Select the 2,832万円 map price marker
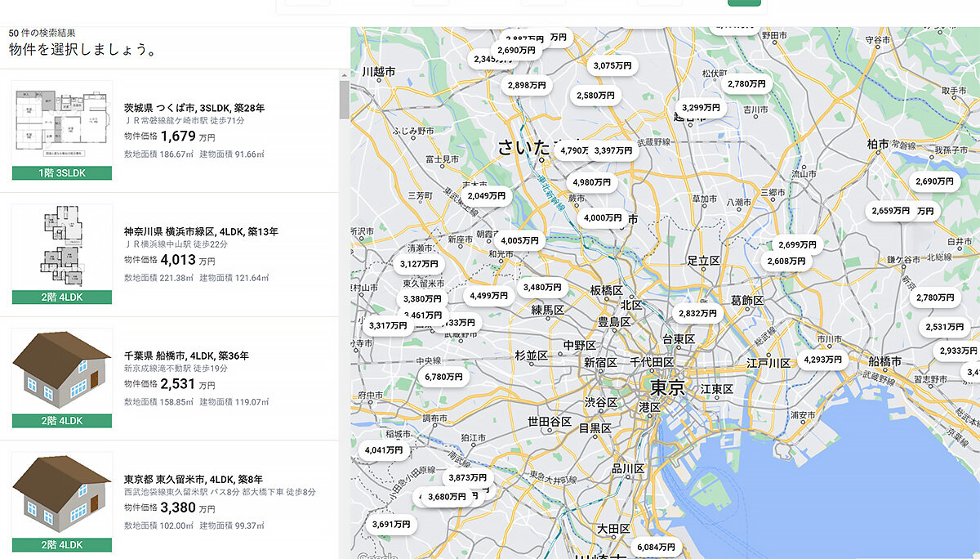 click(x=697, y=313)
